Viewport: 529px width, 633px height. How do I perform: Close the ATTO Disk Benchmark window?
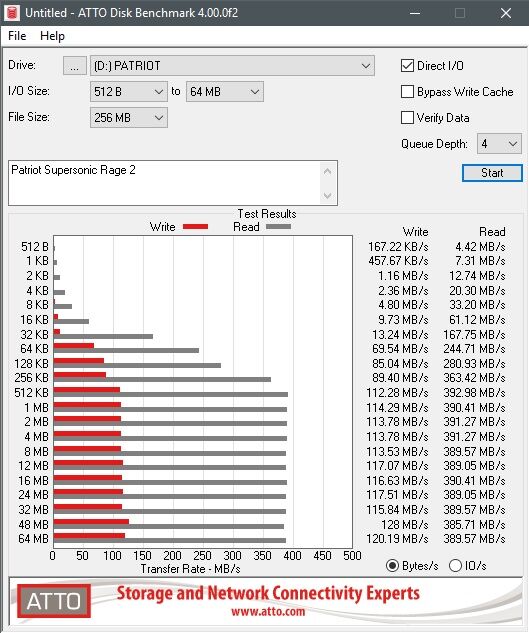[x=506, y=13]
